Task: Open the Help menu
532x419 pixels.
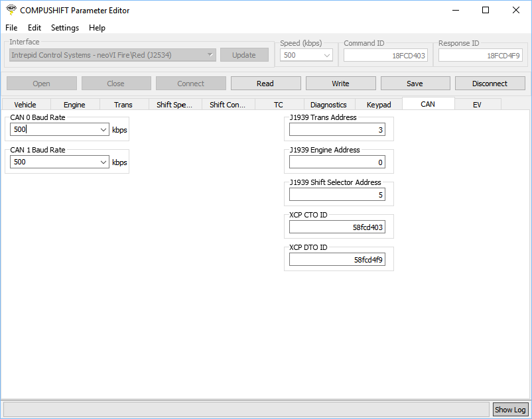Action: click(x=97, y=28)
